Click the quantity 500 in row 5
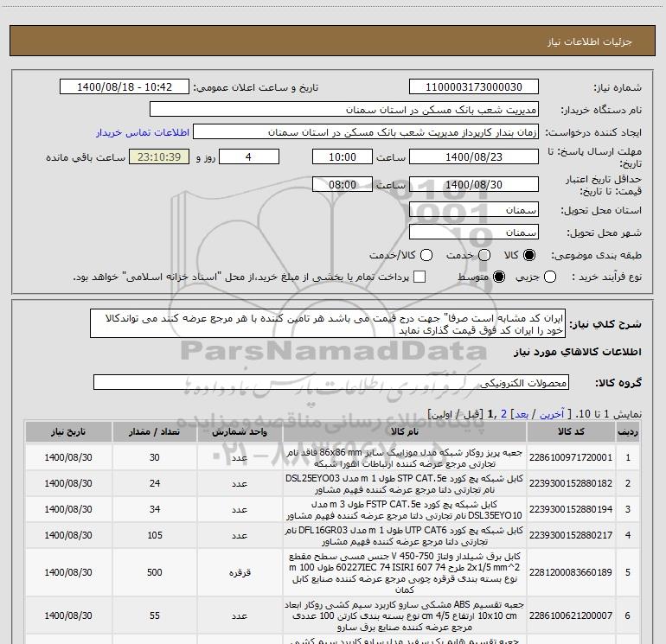The image size is (666, 644). point(155,572)
